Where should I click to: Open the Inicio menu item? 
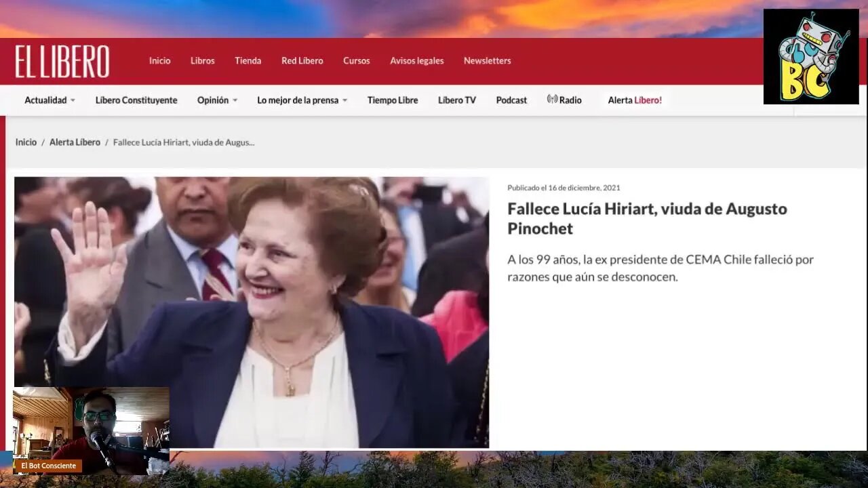coord(160,60)
